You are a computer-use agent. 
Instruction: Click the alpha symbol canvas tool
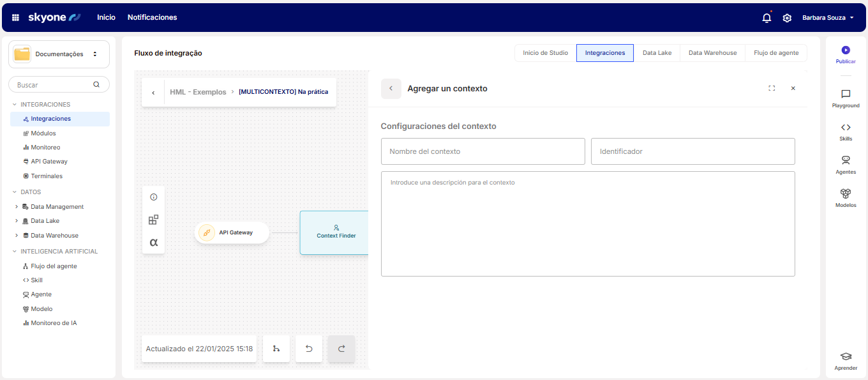pos(153,242)
